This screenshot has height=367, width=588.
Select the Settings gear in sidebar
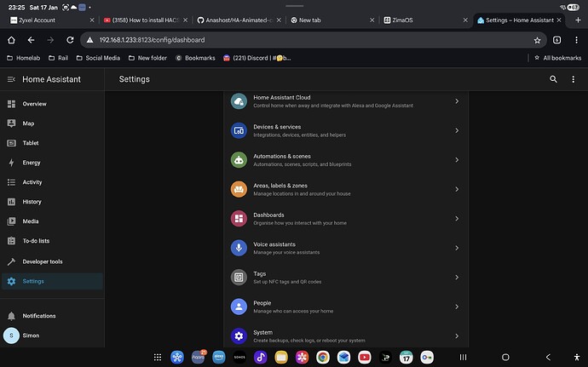click(12, 281)
